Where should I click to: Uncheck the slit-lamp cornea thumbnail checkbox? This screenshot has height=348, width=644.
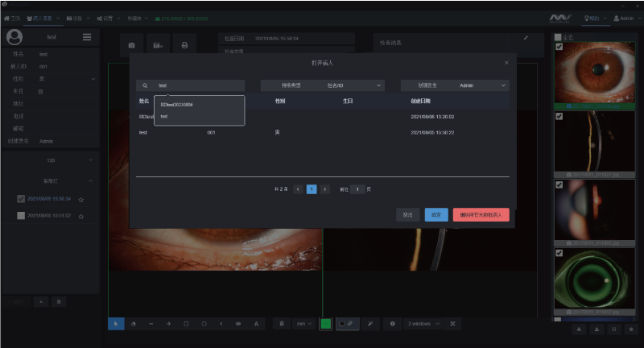(x=559, y=116)
